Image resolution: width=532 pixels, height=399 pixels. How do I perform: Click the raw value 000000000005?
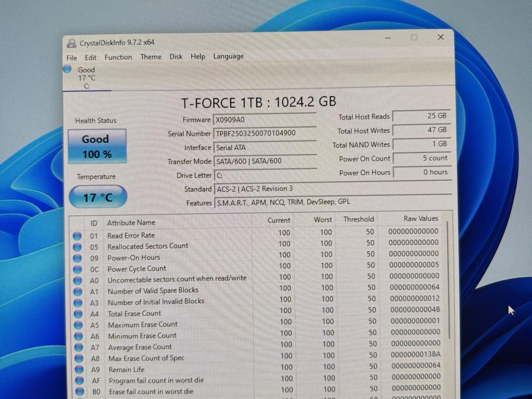[x=414, y=265]
